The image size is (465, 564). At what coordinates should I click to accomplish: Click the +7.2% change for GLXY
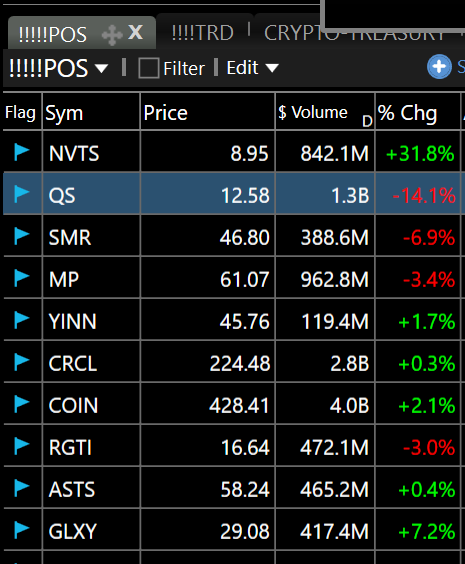[427, 532]
